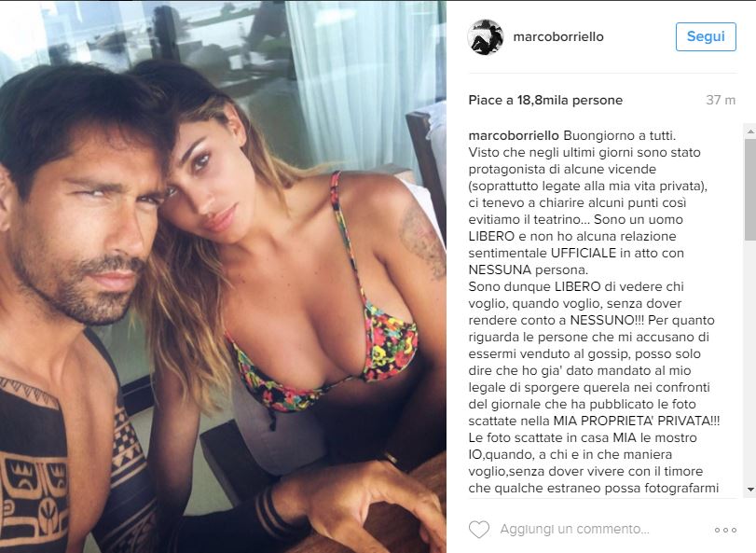
Task: Click the posted selfie photo
Action: [x=223, y=277]
